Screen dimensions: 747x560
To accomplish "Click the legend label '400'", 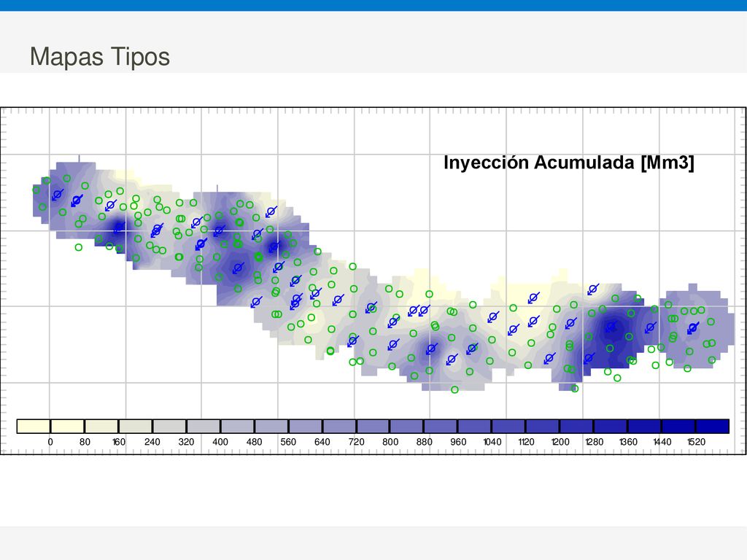I will click(x=220, y=442).
